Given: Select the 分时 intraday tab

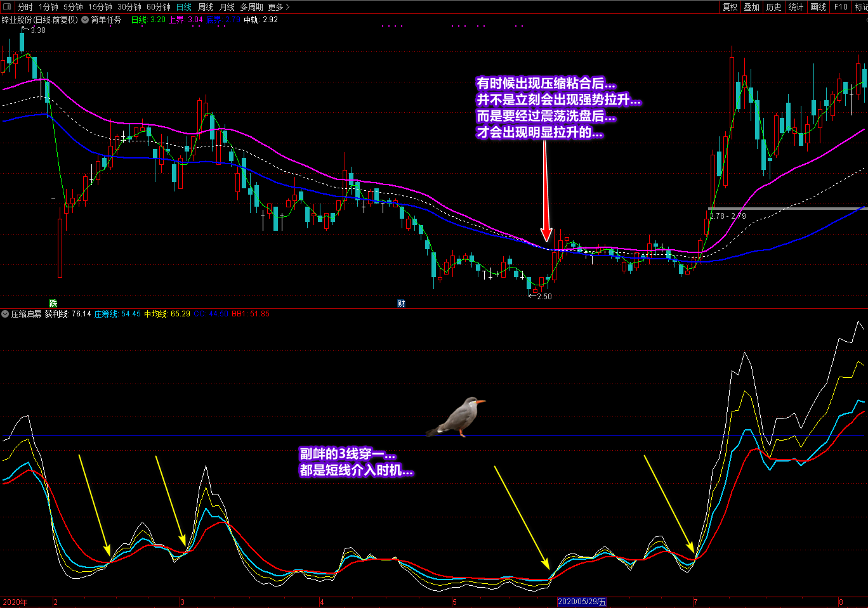Looking at the screenshot, I should [x=25, y=7].
